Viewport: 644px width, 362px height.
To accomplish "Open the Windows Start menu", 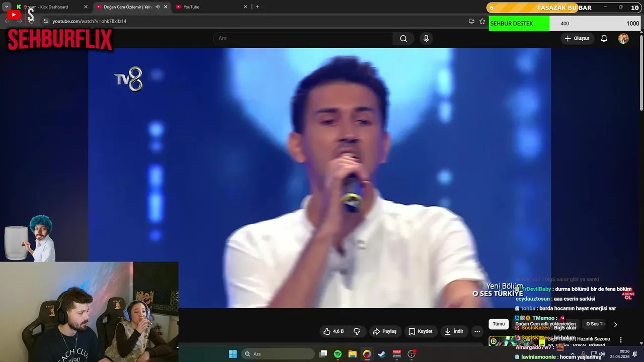I will pos(232,354).
